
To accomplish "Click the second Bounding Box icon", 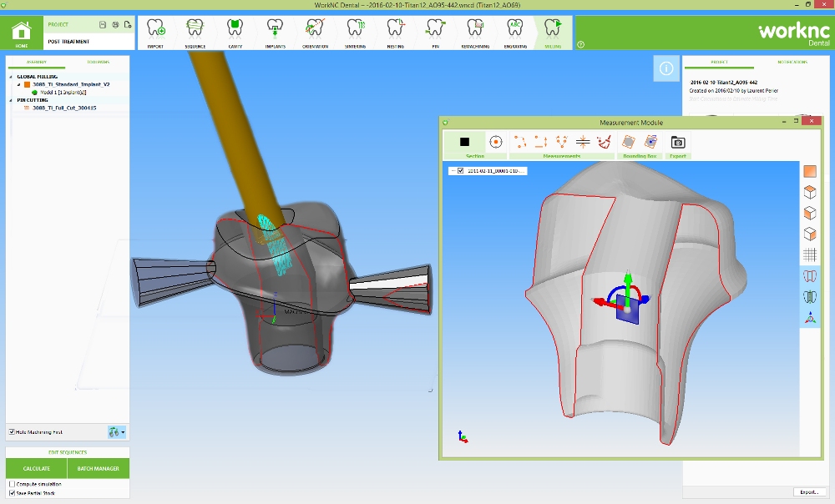I will tap(650, 142).
